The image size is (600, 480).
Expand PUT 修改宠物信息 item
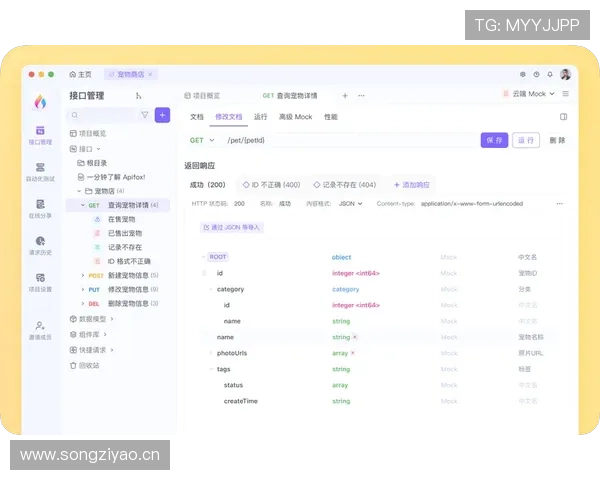point(83,289)
